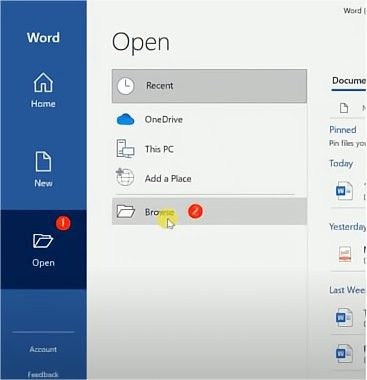
Task: Choose This PC as the location
Action: [x=209, y=149]
